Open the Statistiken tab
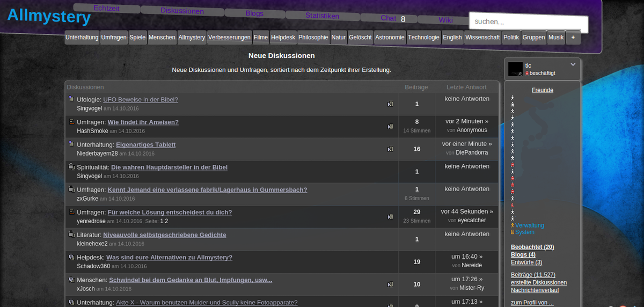This screenshot has width=644, height=307. pos(322,16)
